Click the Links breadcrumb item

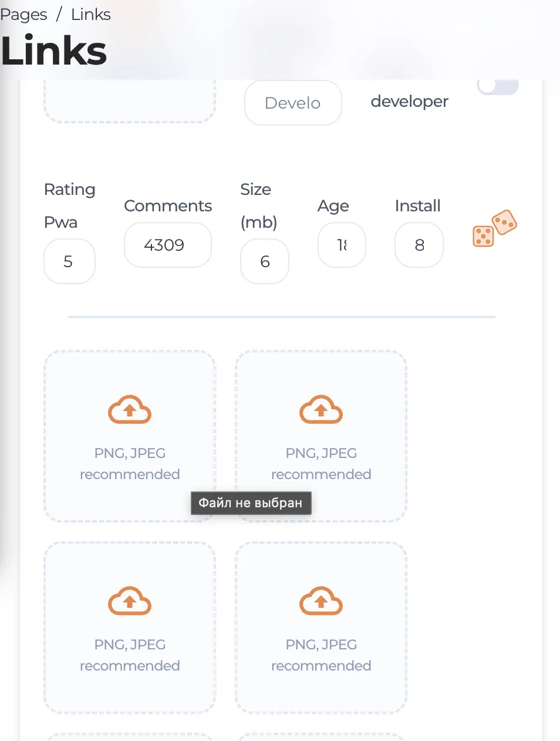coord(90,15)
